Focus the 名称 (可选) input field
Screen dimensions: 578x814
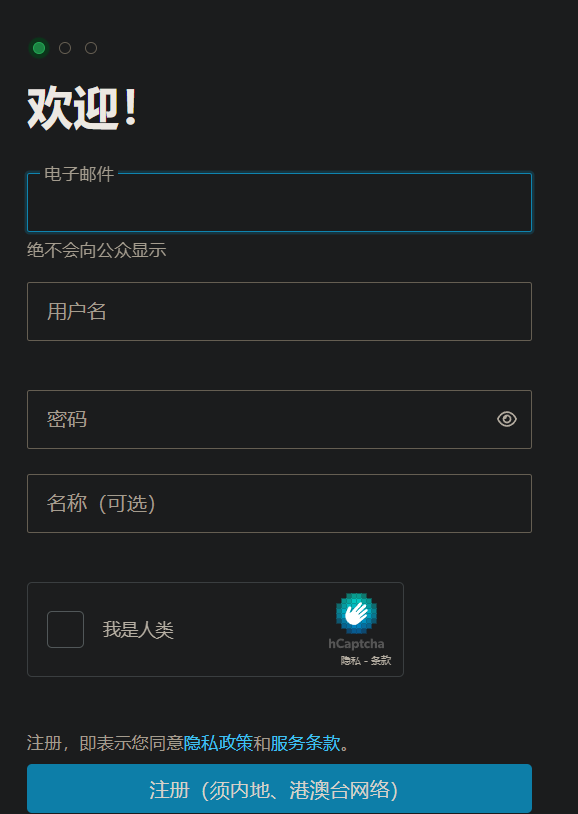point(279,504)
